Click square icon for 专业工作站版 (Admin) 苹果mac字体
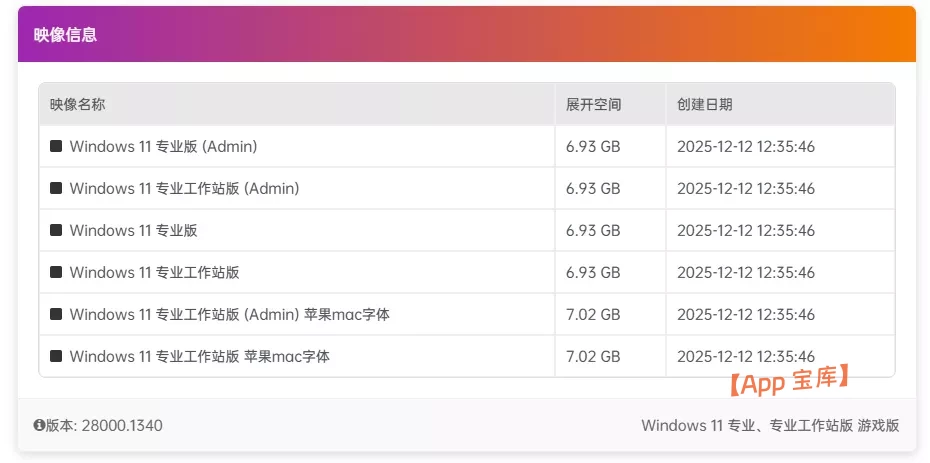Screen dimensions: 930x463 tap(56, 315)
